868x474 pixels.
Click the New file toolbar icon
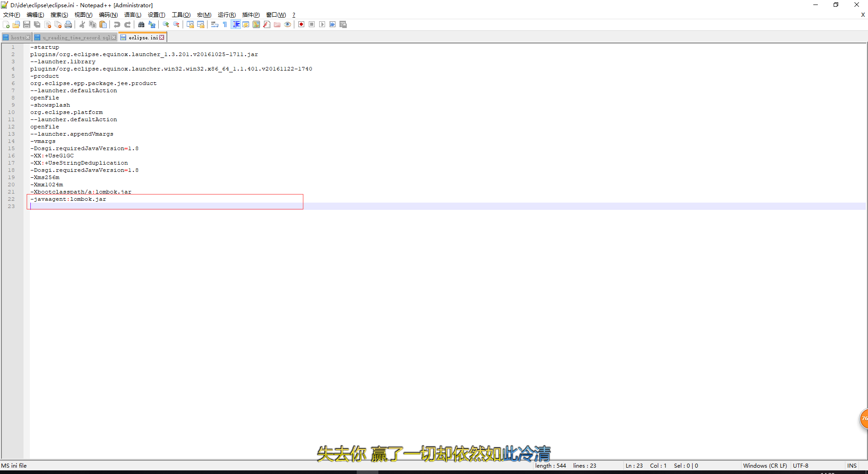pos(6,24)
